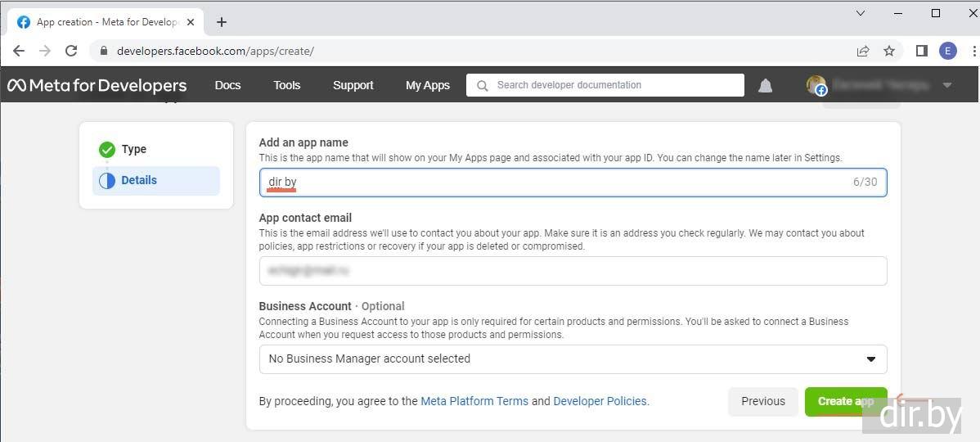Viewport: 980px width, 442px height.
Task: Open Chrome profile avatar
Action: [x=947, y=51]
